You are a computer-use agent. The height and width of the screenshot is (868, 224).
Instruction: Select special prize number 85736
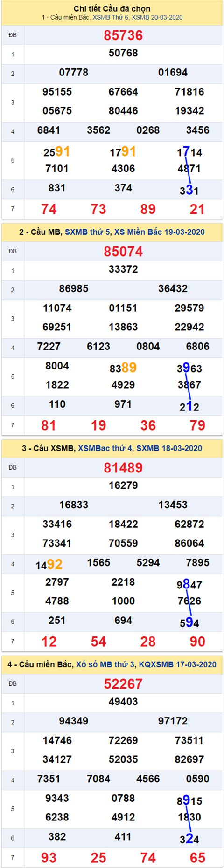click(123, 35)
